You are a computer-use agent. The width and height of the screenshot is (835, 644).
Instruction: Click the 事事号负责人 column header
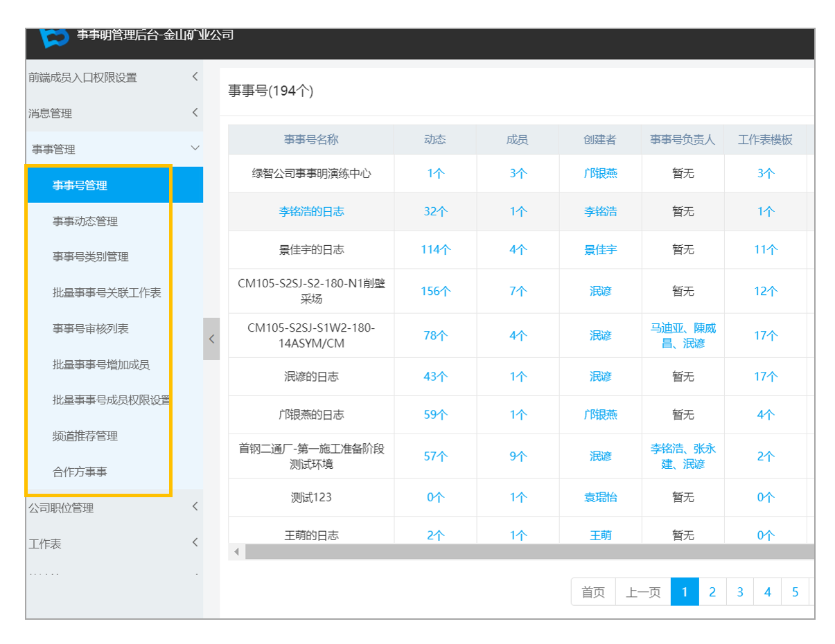(683, 140)
